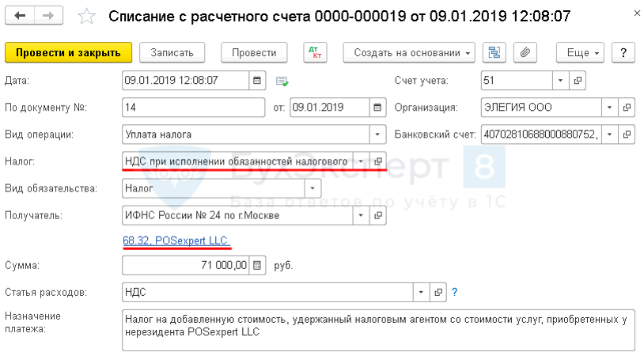This screenshot has height=356, width=644.
Task: Expand the Счет учета dropdown
Action: coord(561,81)
